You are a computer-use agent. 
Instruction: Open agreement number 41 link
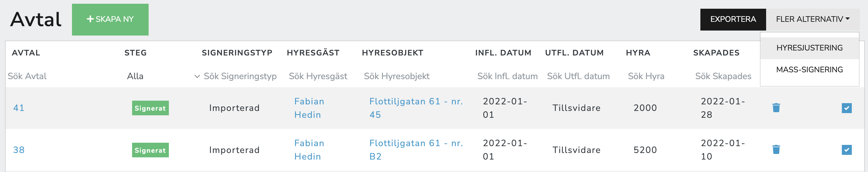[x=19, y=108]
